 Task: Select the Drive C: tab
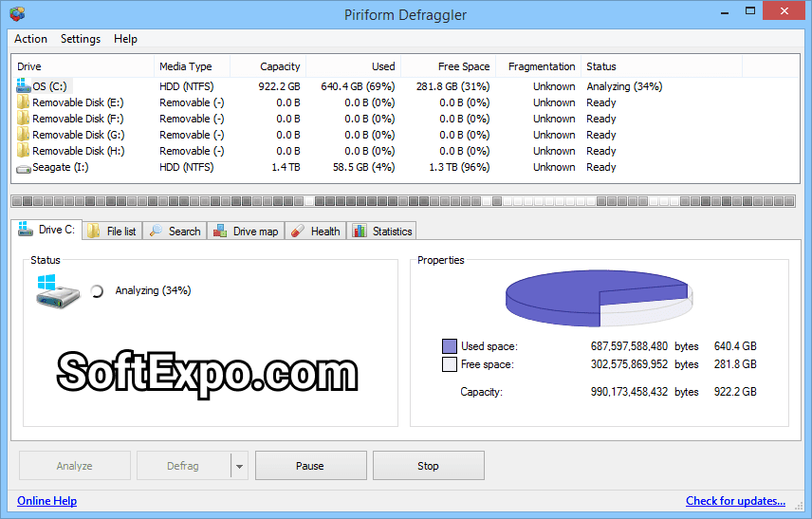click(46, 230)
